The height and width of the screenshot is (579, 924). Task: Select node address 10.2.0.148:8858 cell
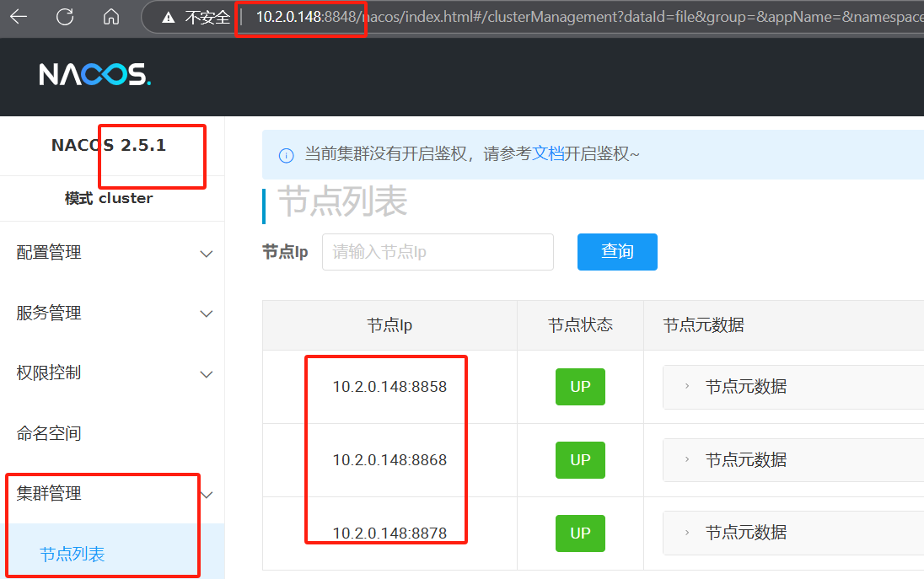pos(389,386)
